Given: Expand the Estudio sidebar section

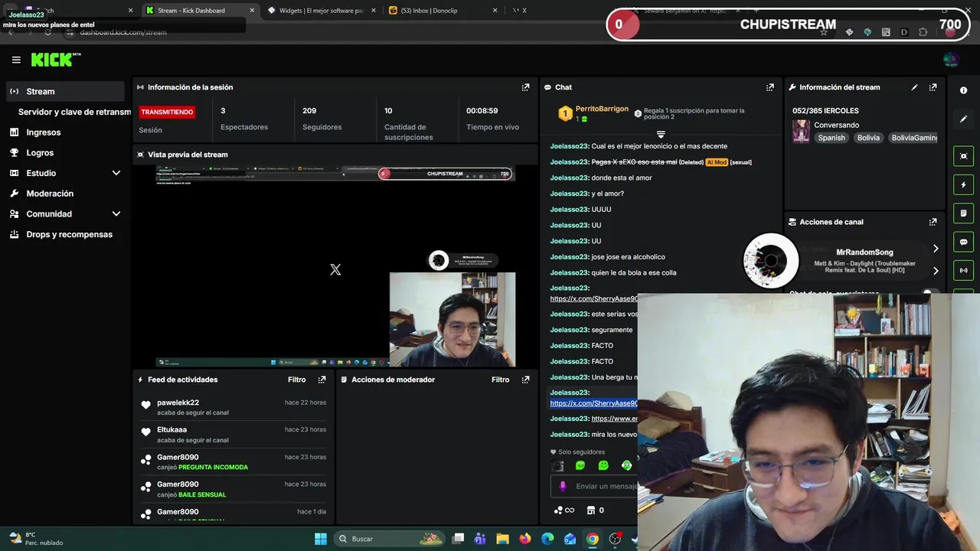Looking at the screenshot, I should pyautogui.click(x=116, y=173).
